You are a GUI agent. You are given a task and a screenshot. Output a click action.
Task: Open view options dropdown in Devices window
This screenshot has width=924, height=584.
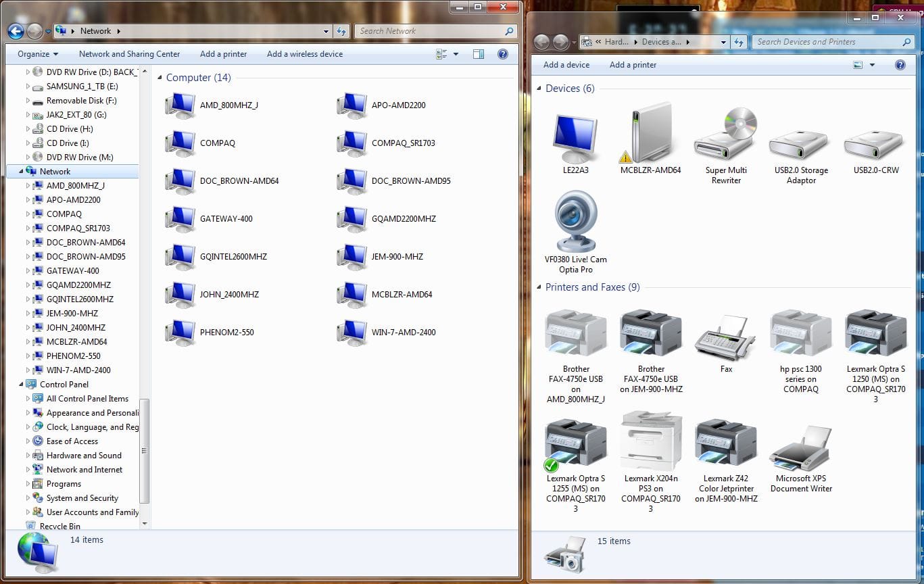point(872,65)
